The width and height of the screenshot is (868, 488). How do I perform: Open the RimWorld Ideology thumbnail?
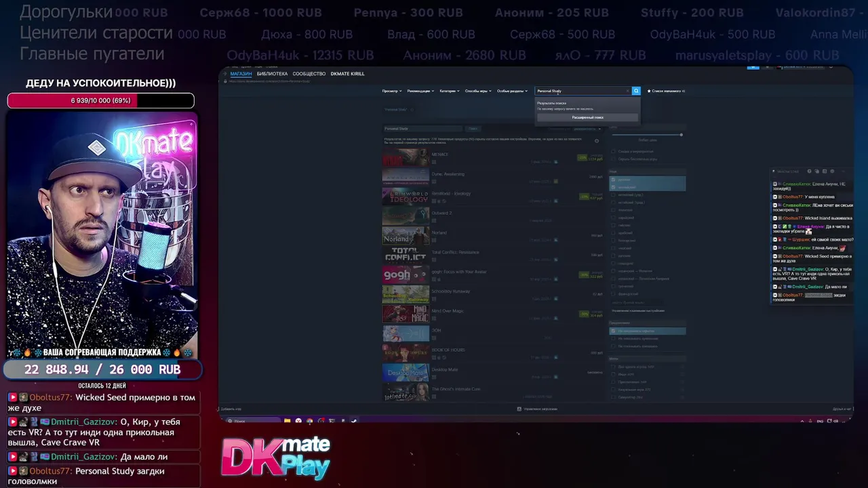[406, 197]
